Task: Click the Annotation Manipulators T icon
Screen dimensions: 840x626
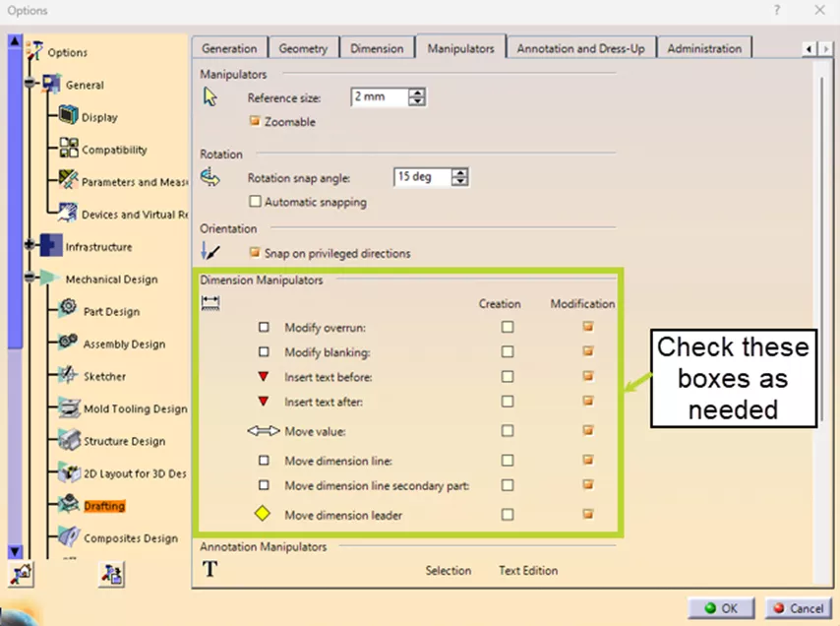Action: [x=210, y=568]
